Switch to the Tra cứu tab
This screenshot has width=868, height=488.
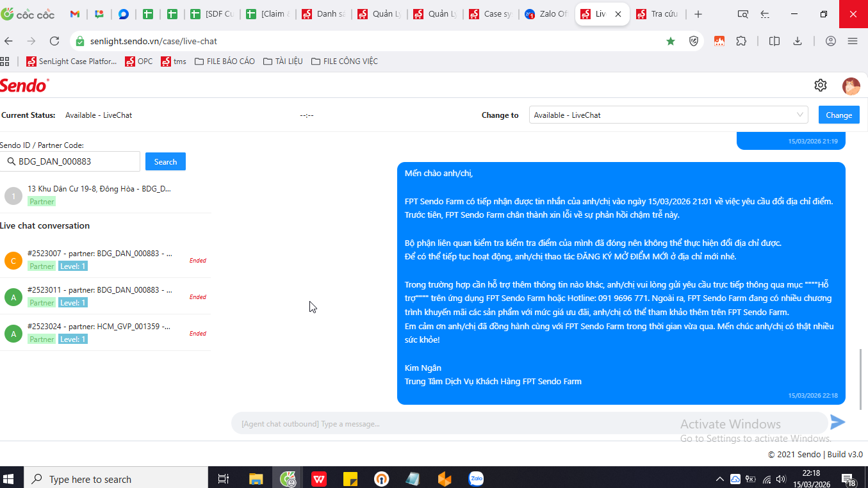659,14
